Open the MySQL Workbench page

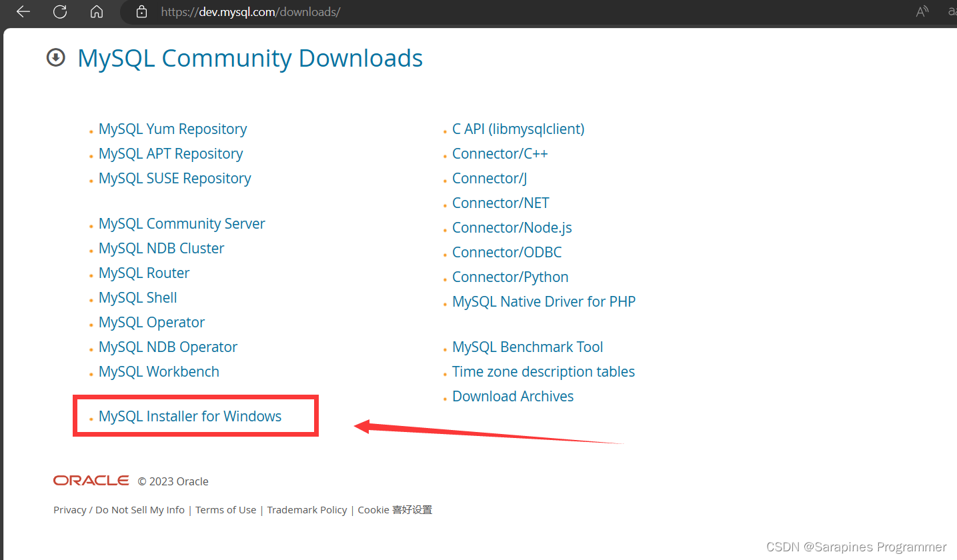tap(159, 371)
